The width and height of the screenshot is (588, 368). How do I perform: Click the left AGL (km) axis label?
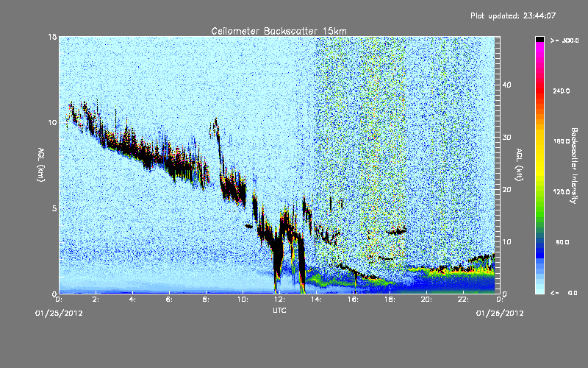(x=41, y=165)
